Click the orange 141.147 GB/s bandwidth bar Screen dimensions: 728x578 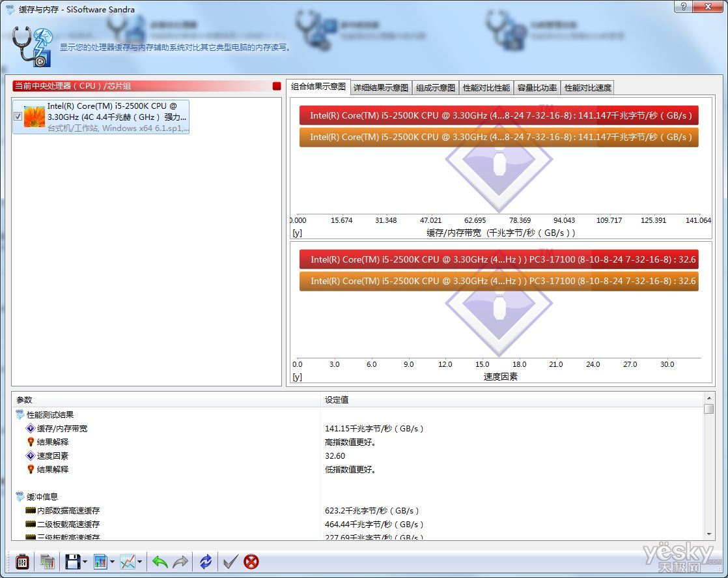tap(499, 137)
